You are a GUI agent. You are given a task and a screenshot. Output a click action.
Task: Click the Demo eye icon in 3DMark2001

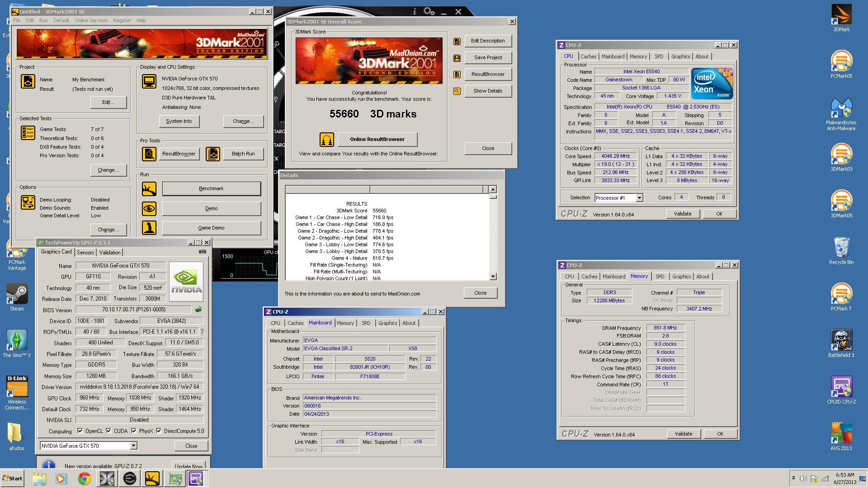149,208
